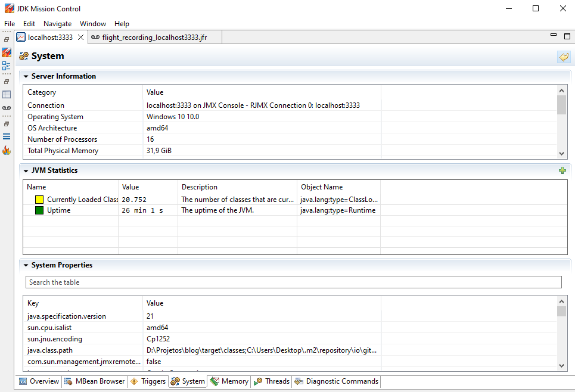575x392 pixels.
Task: Switch to the Memory tab
Action: 229,381
